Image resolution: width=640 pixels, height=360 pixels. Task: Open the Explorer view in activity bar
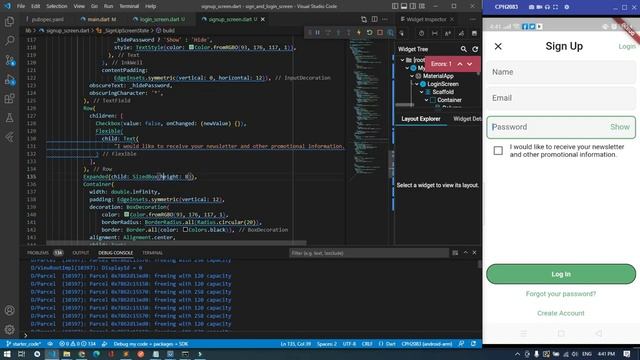pyautogui.click(x=9, y=21)
